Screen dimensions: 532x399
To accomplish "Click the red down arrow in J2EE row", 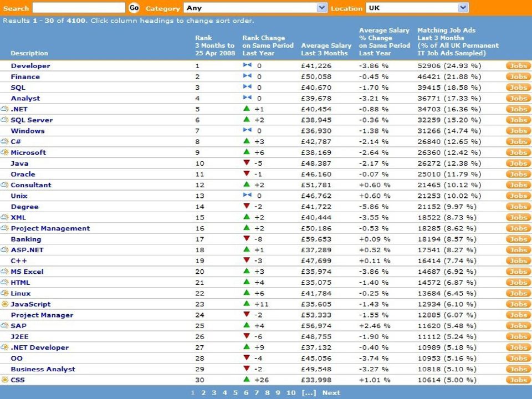I will click(x=247, y=336).
